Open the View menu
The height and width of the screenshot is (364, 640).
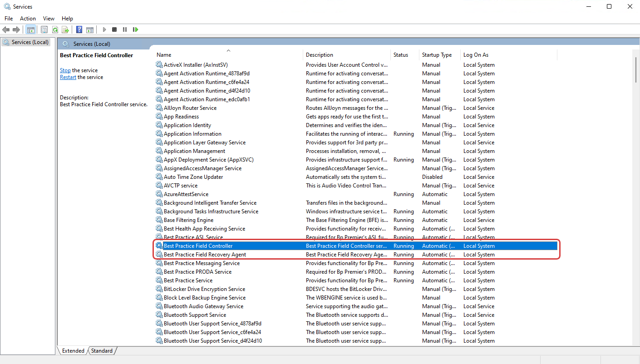click(x=49, y=19)
